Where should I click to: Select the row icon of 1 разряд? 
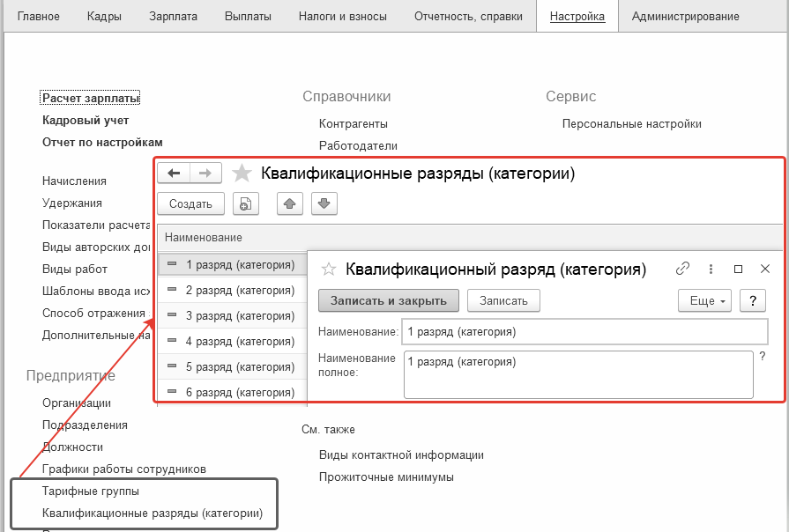[172, 264]
